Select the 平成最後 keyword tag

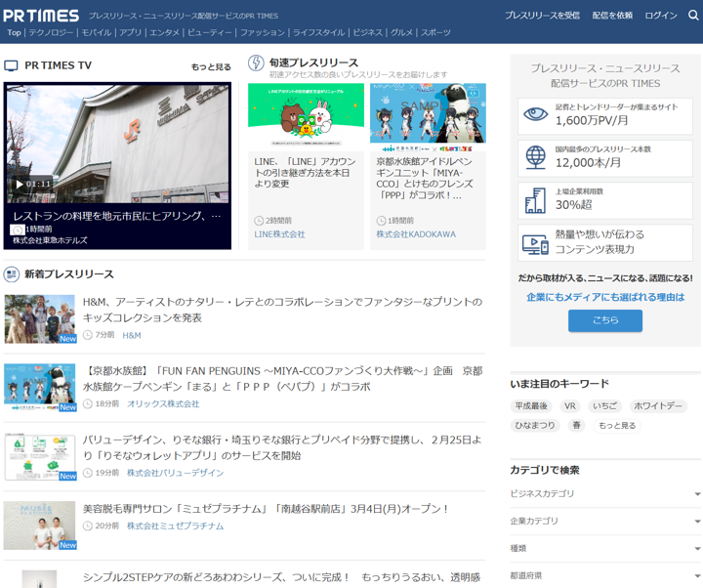pyautogui.click(x=531, y=406)
